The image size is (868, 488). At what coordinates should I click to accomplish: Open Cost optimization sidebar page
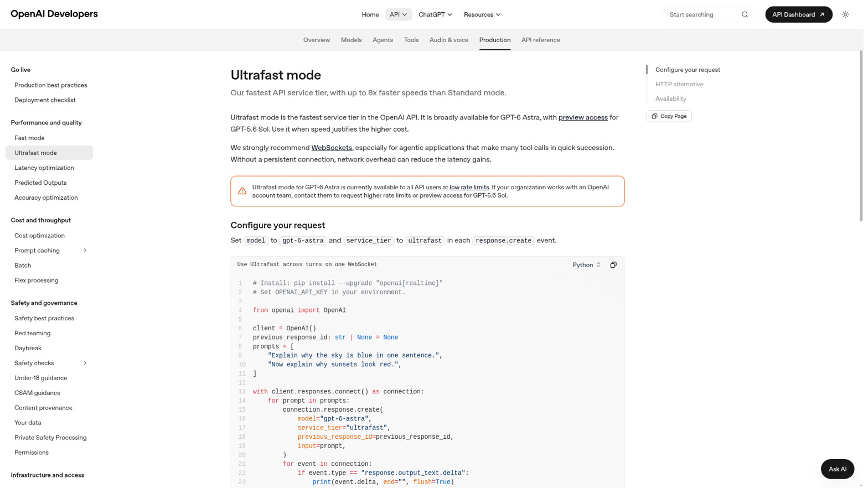40,236
